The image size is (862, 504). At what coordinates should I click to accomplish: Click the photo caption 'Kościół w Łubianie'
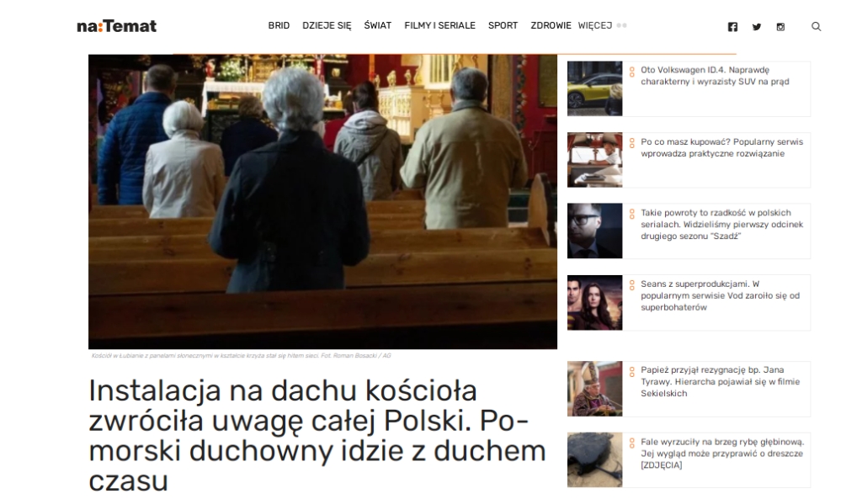(x=242, y=356)
